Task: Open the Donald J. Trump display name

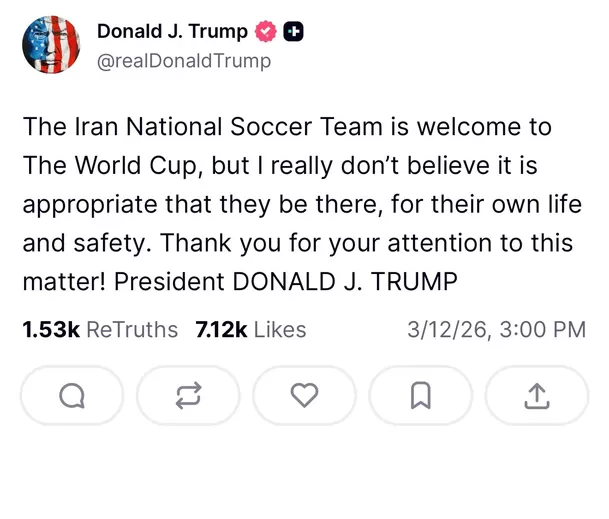Action: click(x=172, y=31)
